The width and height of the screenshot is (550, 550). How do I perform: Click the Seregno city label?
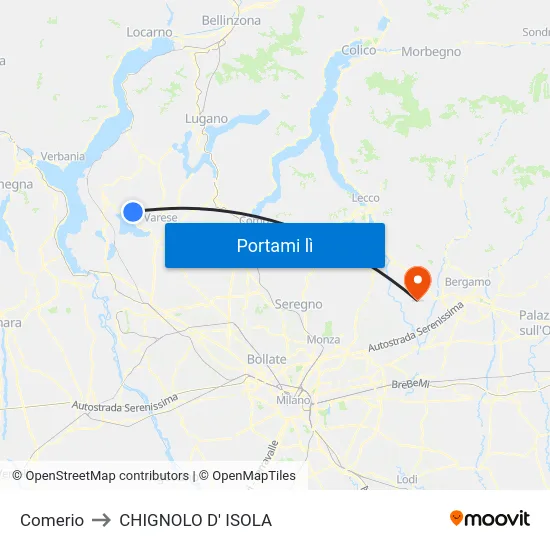tap(299, 304)
